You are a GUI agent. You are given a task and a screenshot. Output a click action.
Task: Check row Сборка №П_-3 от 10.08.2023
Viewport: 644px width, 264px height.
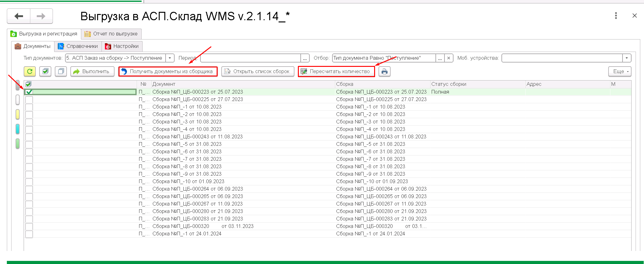pyautogui.click(x=29, y=122)
